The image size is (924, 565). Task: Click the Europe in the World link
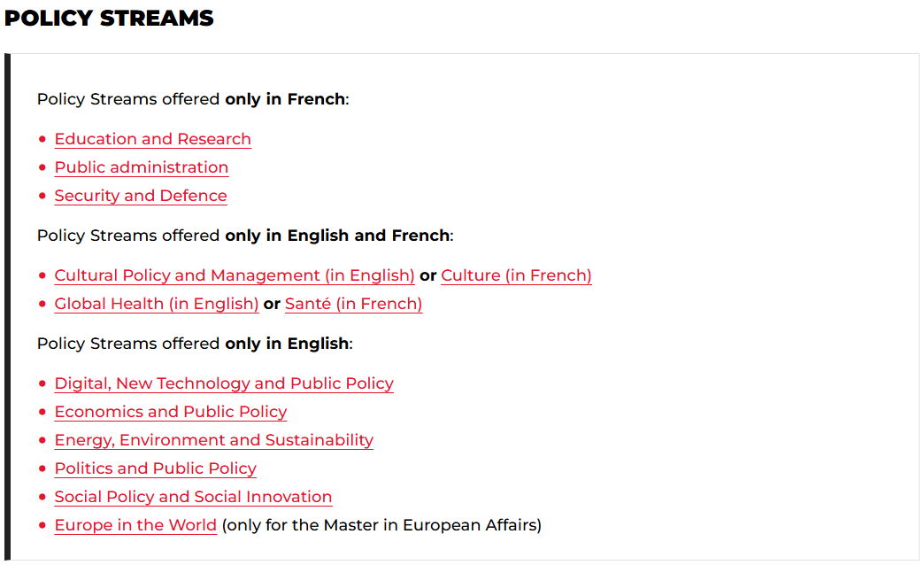tap(135, 525)
